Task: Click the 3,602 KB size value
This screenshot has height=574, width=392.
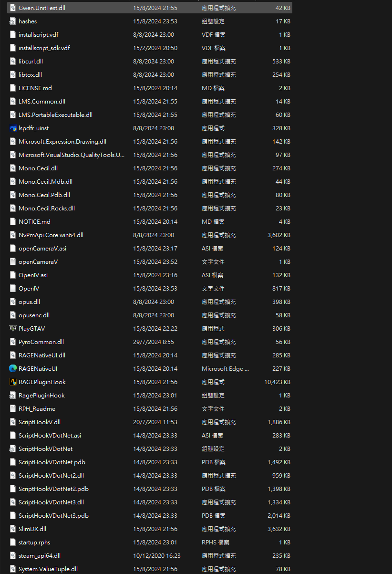Action: [x=279, y=235]
